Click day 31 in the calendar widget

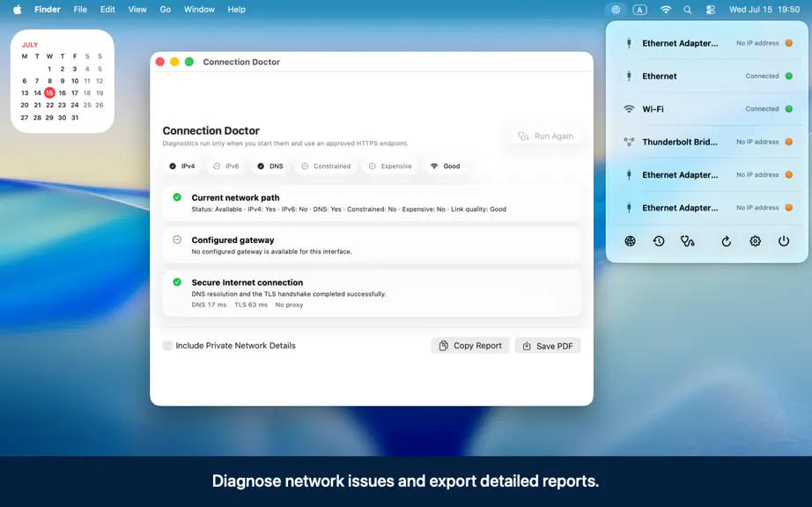pos(75,117)
